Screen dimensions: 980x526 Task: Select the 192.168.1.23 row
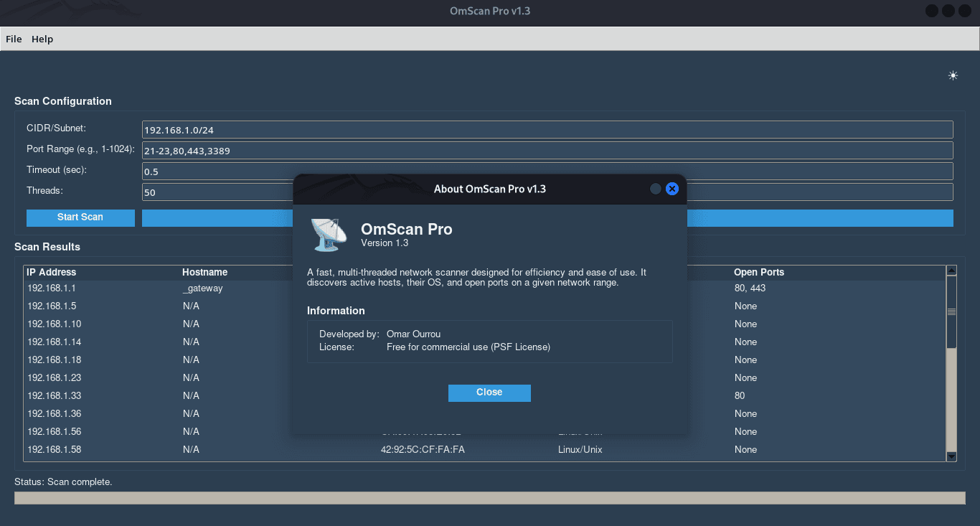click(486, 378)
